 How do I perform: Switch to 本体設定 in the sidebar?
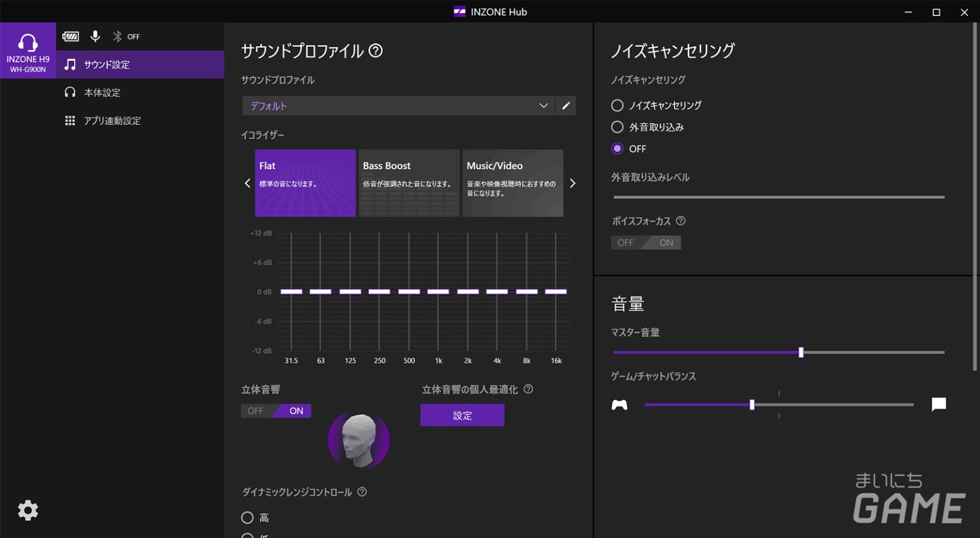click(102, 92)
